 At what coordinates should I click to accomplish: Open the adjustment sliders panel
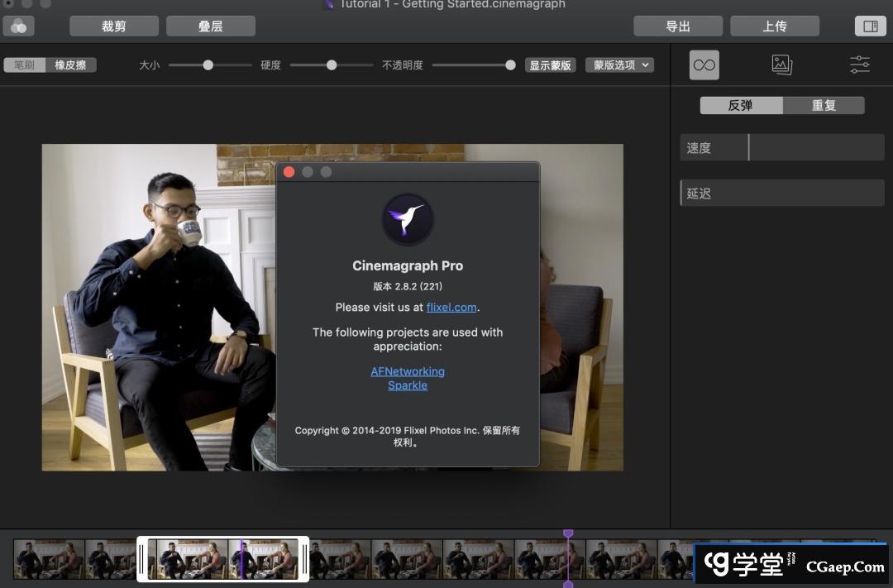[x=860, y=65]
